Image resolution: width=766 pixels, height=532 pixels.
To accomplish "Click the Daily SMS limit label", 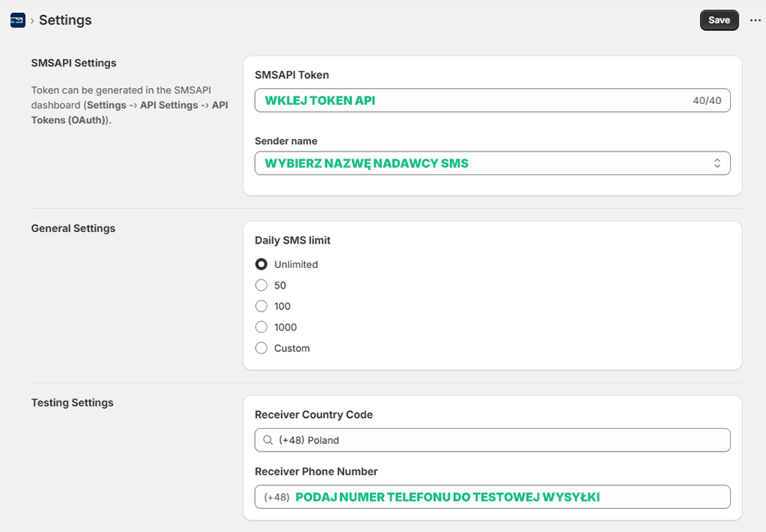I will (x=293, y=240).
